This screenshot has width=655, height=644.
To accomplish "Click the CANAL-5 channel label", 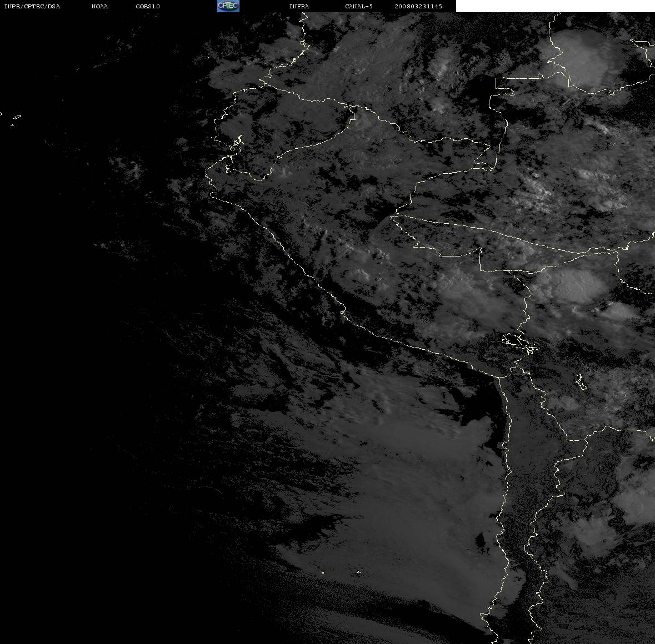I will pos(359,6).
